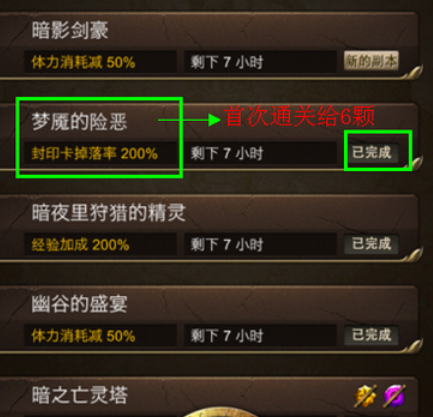Click 体力消耗减 50% under 幽谷的盛宴
Screen dimensions: 433x417
(83, 336)
